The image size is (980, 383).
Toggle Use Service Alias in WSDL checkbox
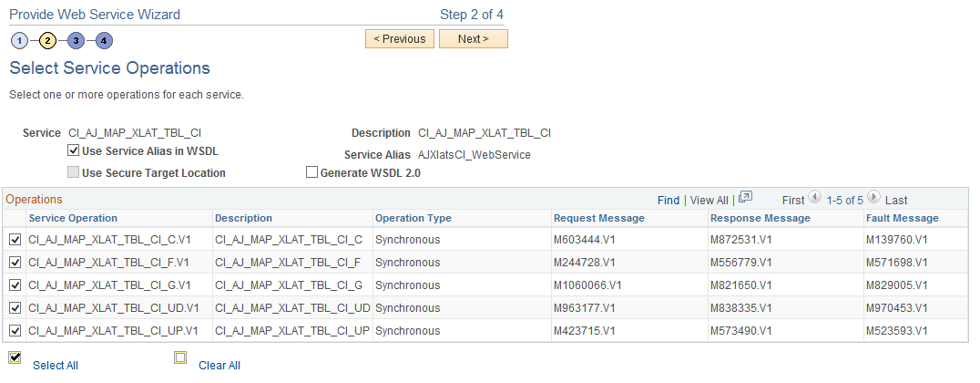74,151
